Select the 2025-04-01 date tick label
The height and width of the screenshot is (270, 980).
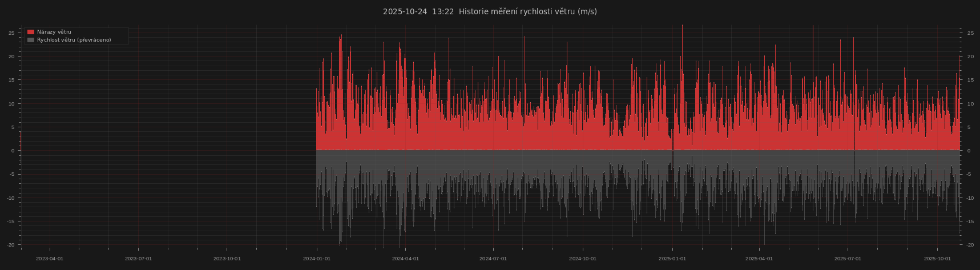(759, 259)
